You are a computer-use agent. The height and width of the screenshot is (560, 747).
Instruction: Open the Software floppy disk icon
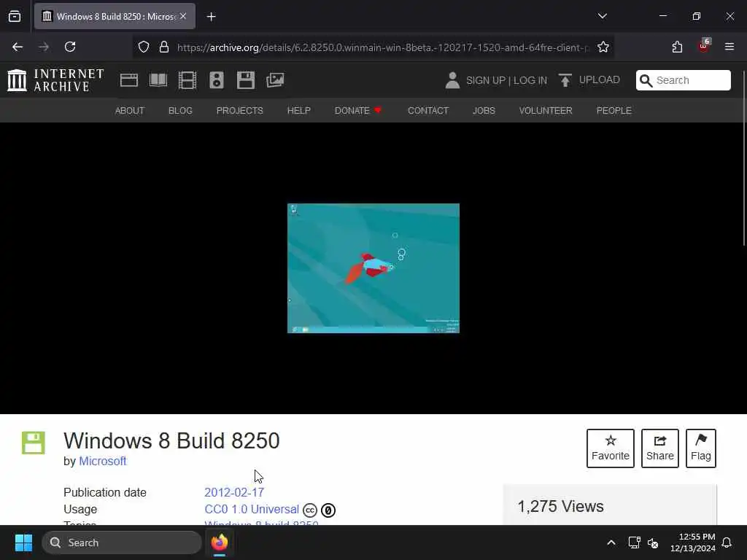[x=246, y=80]
